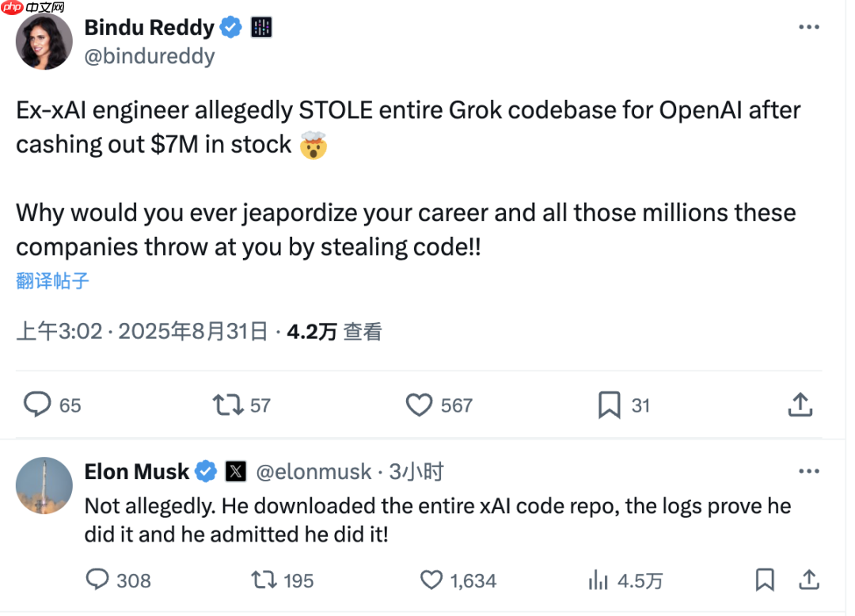Like Bindu Reddy's post with the heart
Screen dimensions: 855x616
(419, 405)
